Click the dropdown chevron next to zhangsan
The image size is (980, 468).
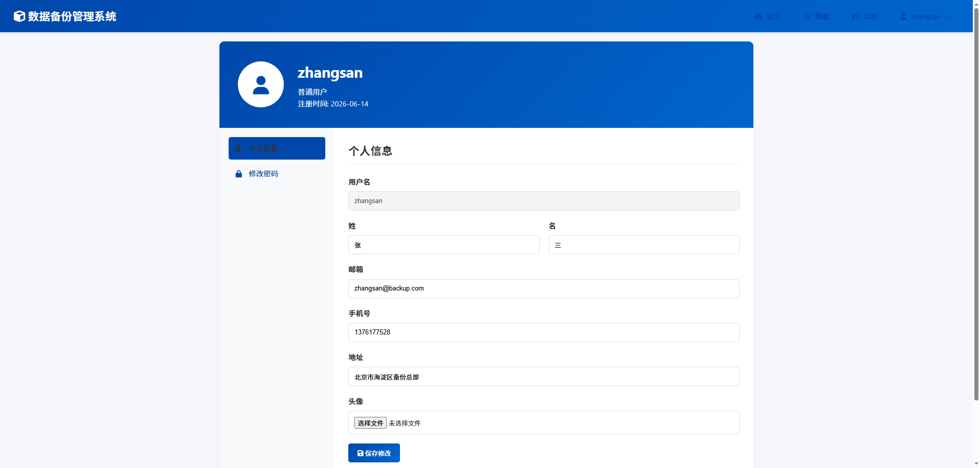point(947,17)
